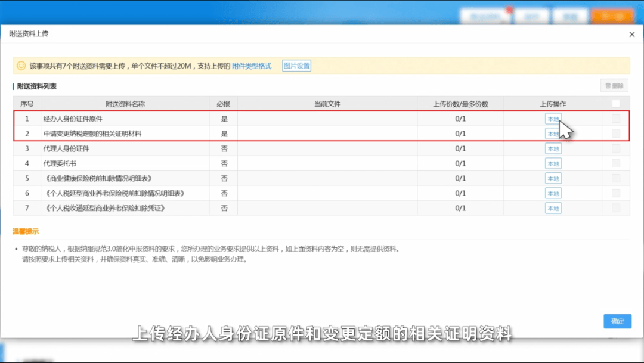Select the 附送资料名称 column header

125,104
